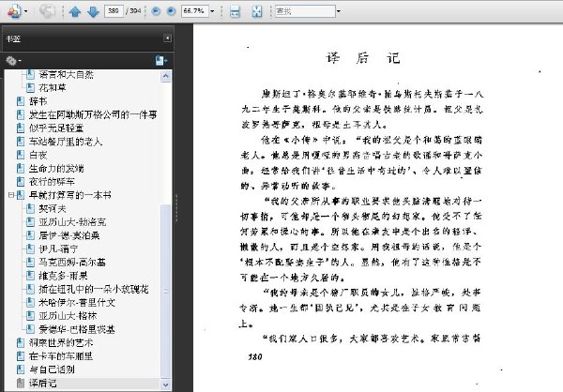The image size is (563, 392).
Task: Open bookmark 花和草
Action: (x=53, y=88)
